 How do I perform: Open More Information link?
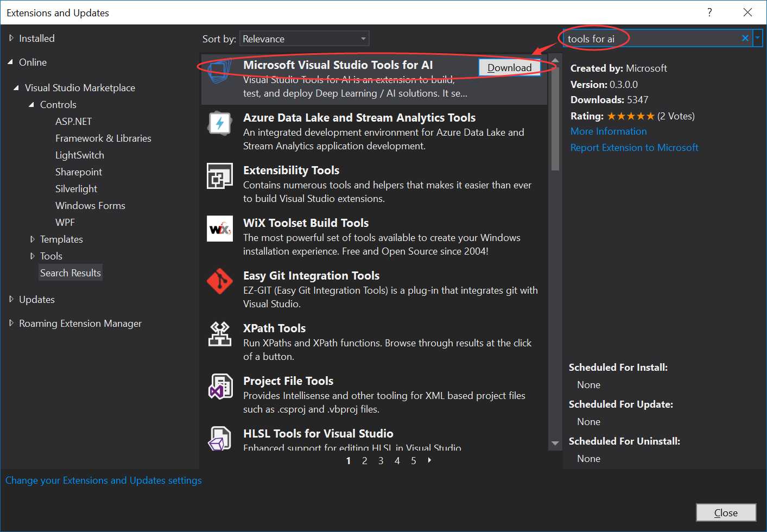pos(608,131)
